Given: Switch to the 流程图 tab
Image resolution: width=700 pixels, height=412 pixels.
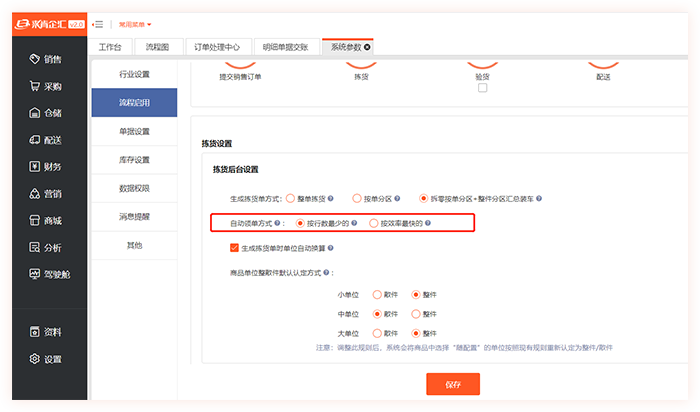Looking at the screenshot, I should [158, 47].
